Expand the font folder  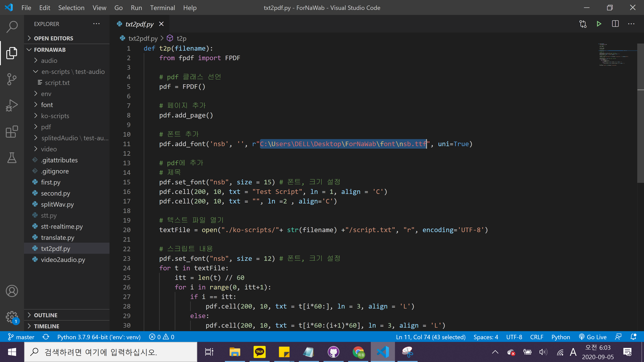[47, 105]
